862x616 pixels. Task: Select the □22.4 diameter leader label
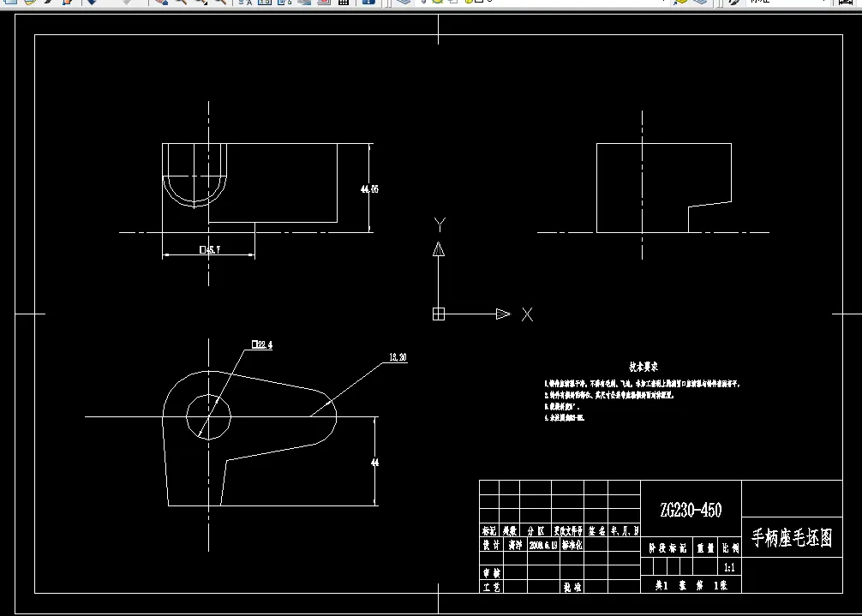click(262, 344)
